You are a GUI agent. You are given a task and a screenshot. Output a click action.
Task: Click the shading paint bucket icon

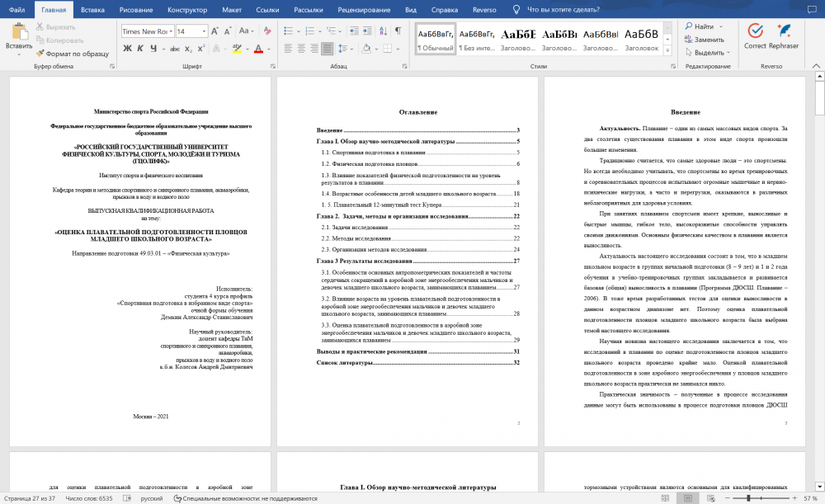(x=366, y=49)
